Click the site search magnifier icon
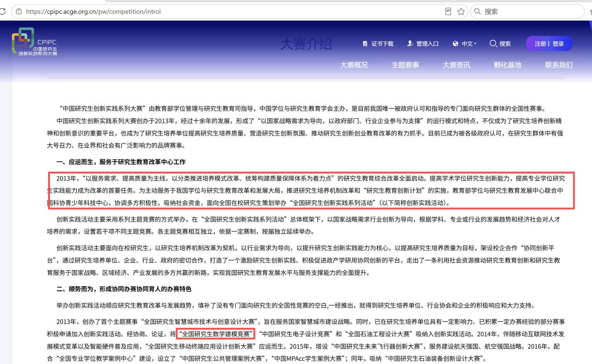 pyautogui.click(x=493, y=43)
